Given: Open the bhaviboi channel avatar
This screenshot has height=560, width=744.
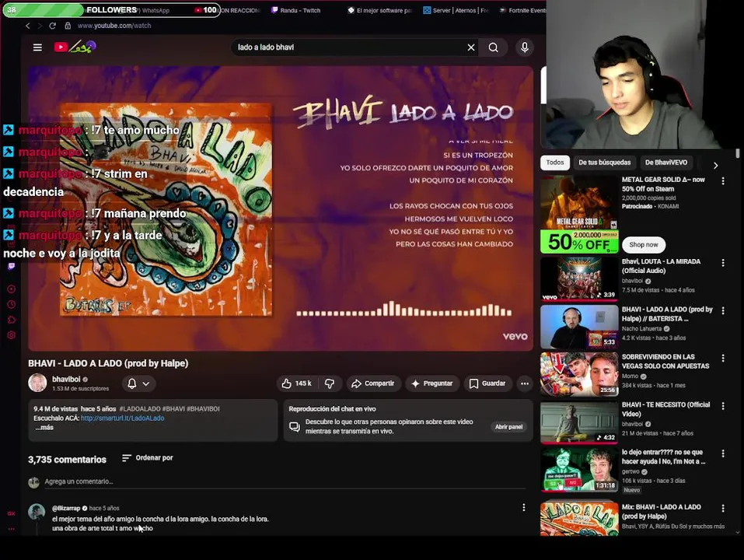Looking at the screenshot, I should click(x=37, y=383).
